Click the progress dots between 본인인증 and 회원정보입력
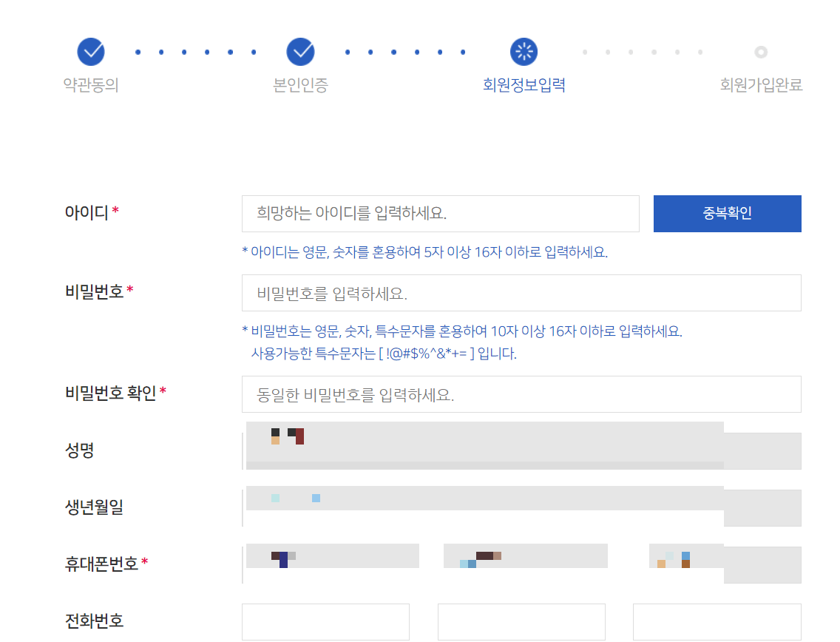Image resolution: width=840 pixels, height=642 pixels. pyautogui.click(x=405, y=52)
